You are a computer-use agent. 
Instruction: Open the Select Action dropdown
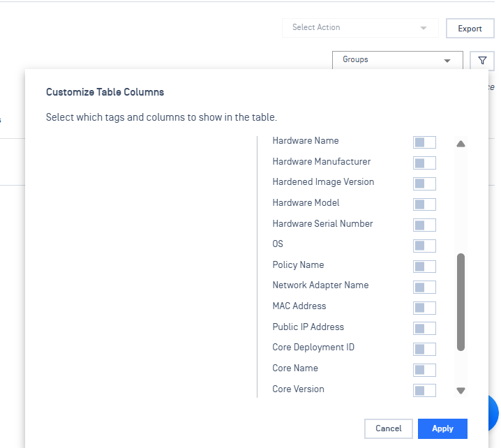[x=359, y=28]
